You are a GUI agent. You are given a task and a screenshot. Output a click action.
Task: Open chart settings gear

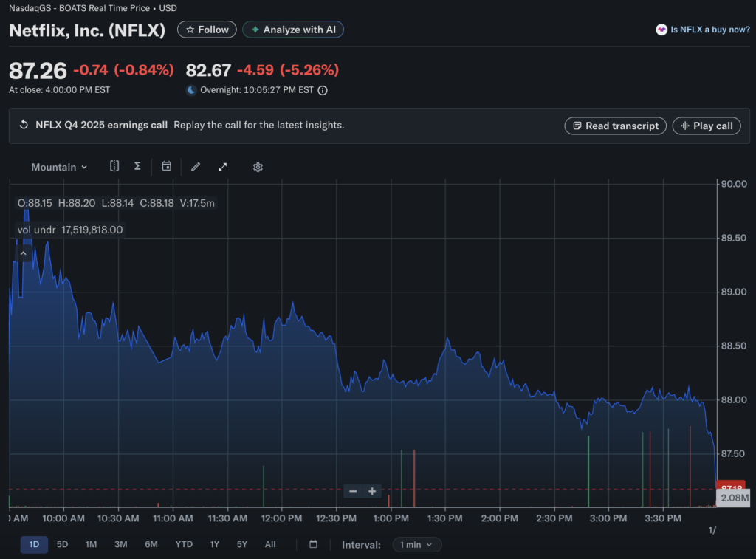pos(258,167)
